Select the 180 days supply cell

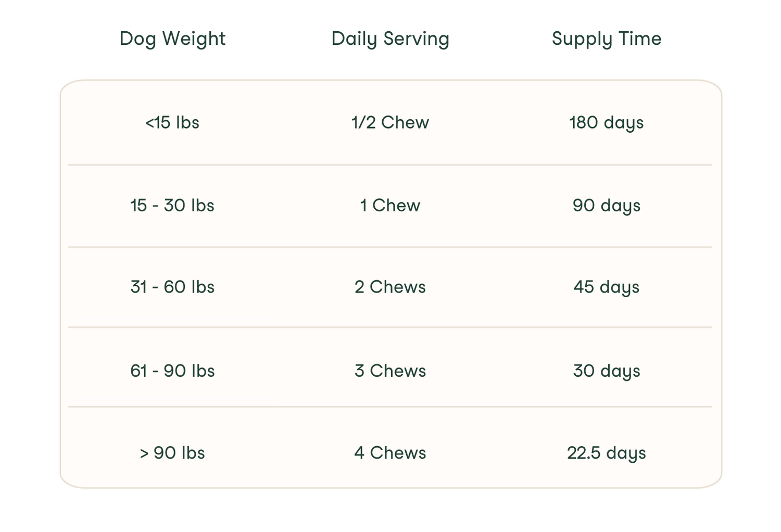tap(607, 123)
